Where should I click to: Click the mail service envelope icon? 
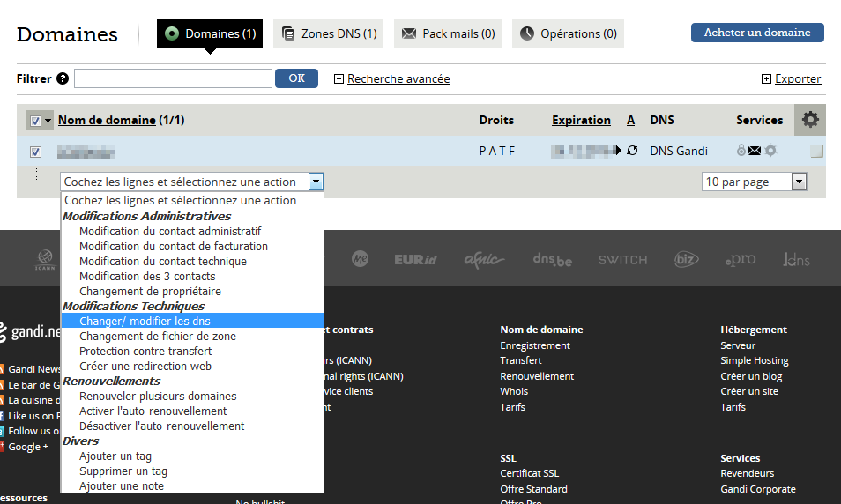coord(755,151)
